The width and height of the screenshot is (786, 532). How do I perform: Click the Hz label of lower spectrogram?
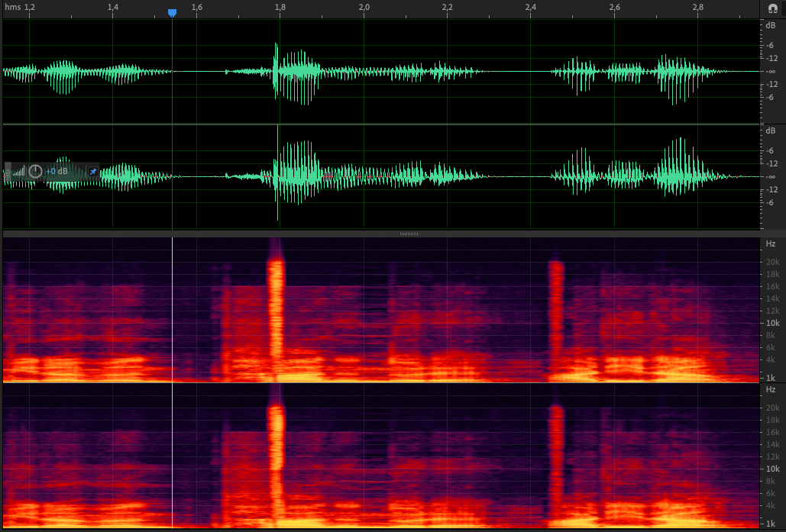click(x=770, y=389)
